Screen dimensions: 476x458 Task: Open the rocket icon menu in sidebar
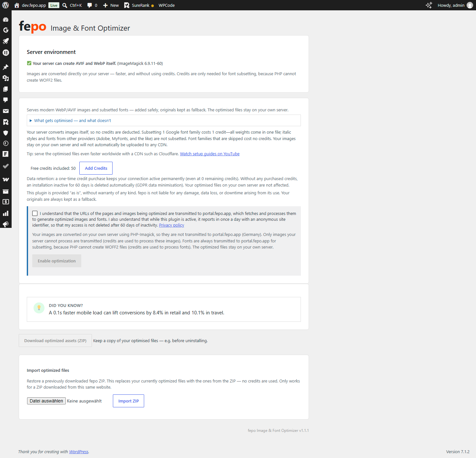point(5,41)
